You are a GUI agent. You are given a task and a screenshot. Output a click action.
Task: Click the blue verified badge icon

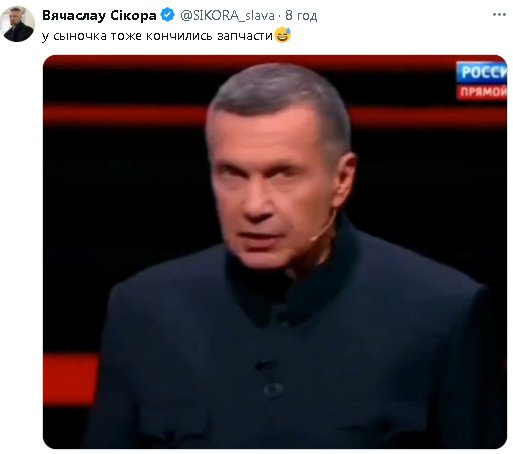tap(167, 15)
